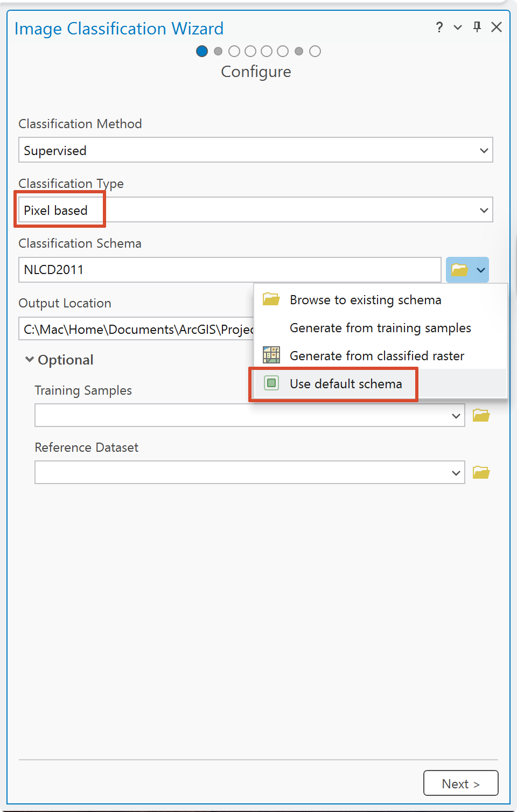Screen dimensions: 517x812
Task: Click the NLCD2011 schema input field
Action: point(230,270)
